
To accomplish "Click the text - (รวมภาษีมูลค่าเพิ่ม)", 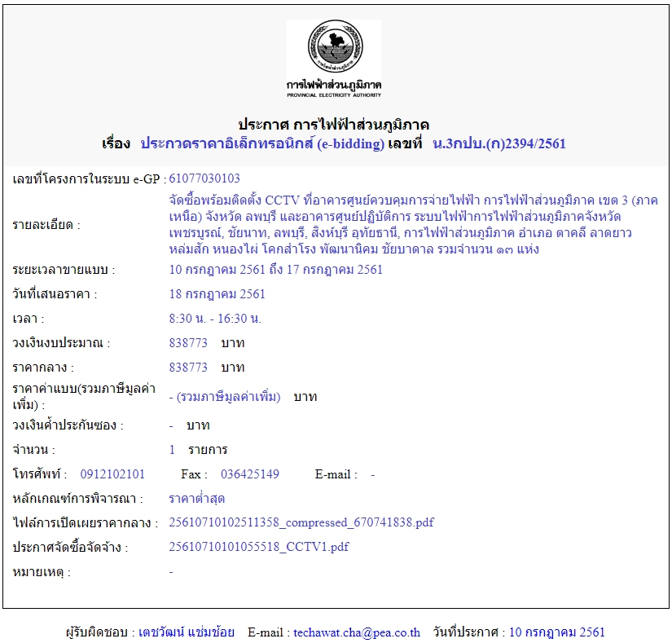I will [225, 397].
